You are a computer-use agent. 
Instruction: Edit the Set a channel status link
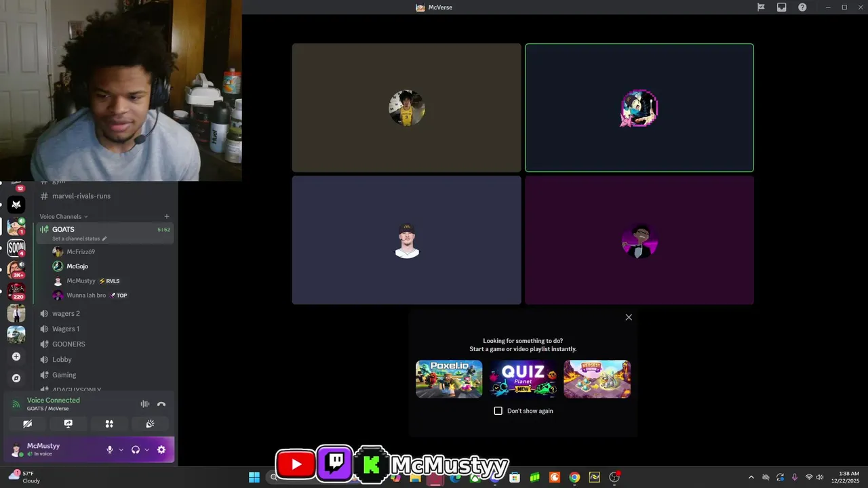(79, 239)
